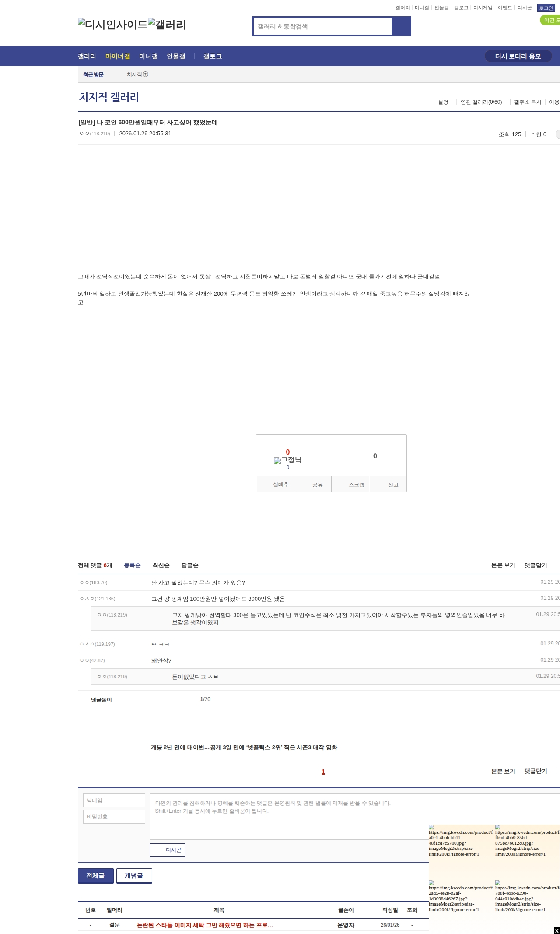Click the blue search button beside the search field
Screen dimensions: 560x934
(x=401, y=26)
